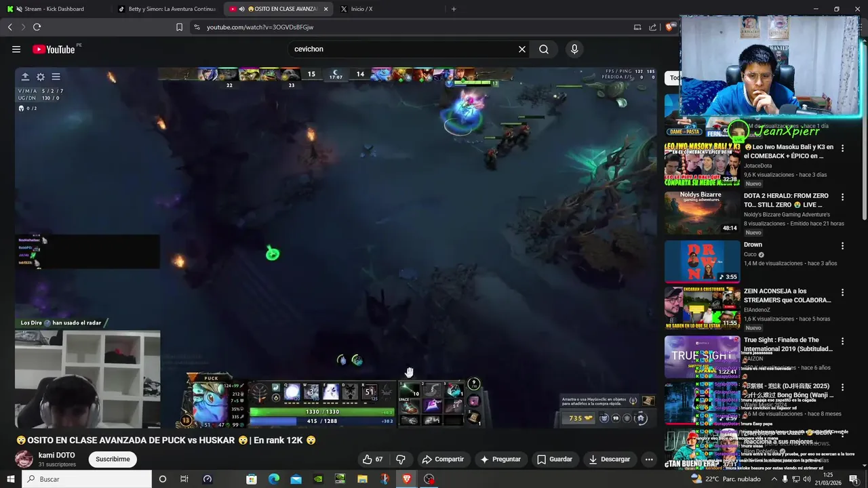This screenshot has height=488, width=868.
Task: Click the Puck mana bar 415 / 1288
Action: pyautogui.click(x=322, y=421)
